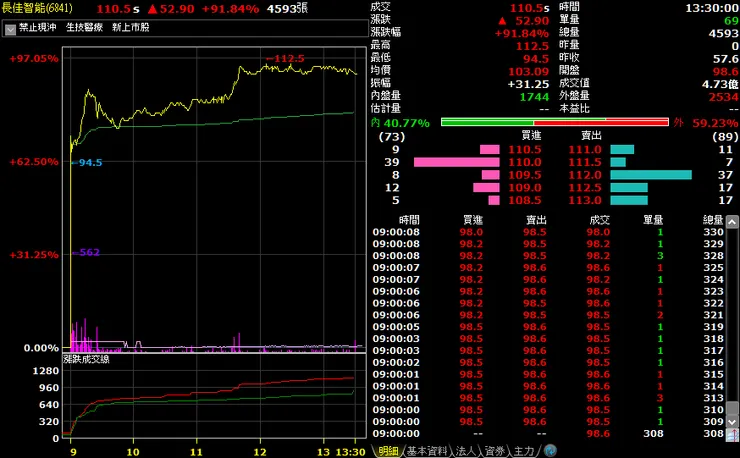
Task: Click the tick row with total volume 313
Action: coord(548,398)
